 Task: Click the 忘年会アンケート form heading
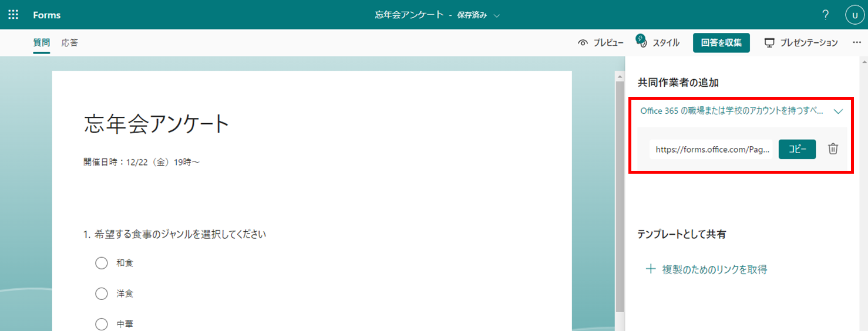(x=156, y=125)
